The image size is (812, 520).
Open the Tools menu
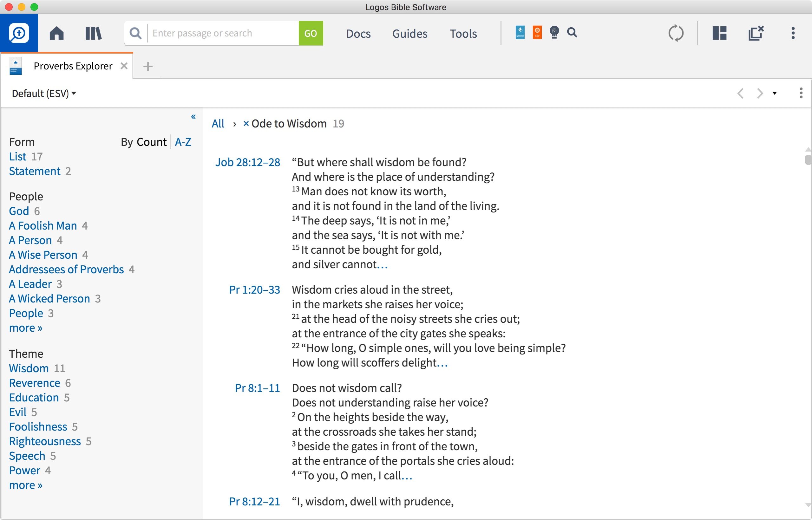point(463,33)
